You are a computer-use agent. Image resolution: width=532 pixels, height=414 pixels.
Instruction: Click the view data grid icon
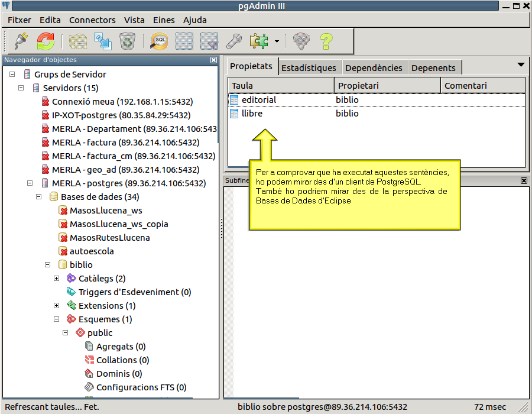point(184,41)
